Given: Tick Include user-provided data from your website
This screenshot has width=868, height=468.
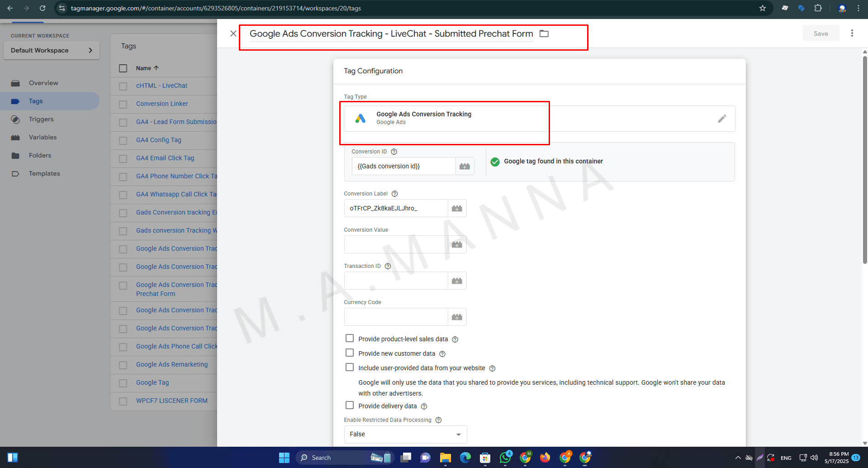Looking at the screenshot, I should pos(350,368).
